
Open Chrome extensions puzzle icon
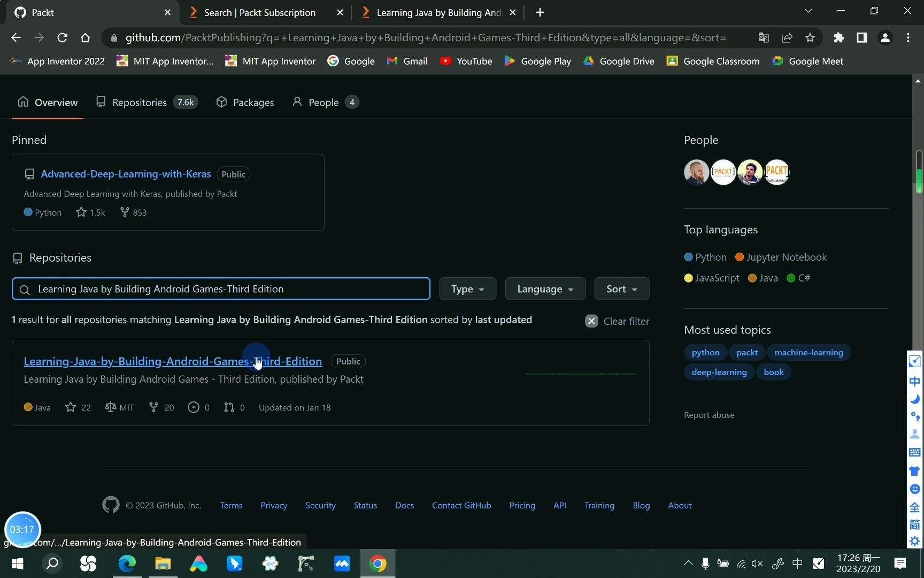[x=838, y=37]
